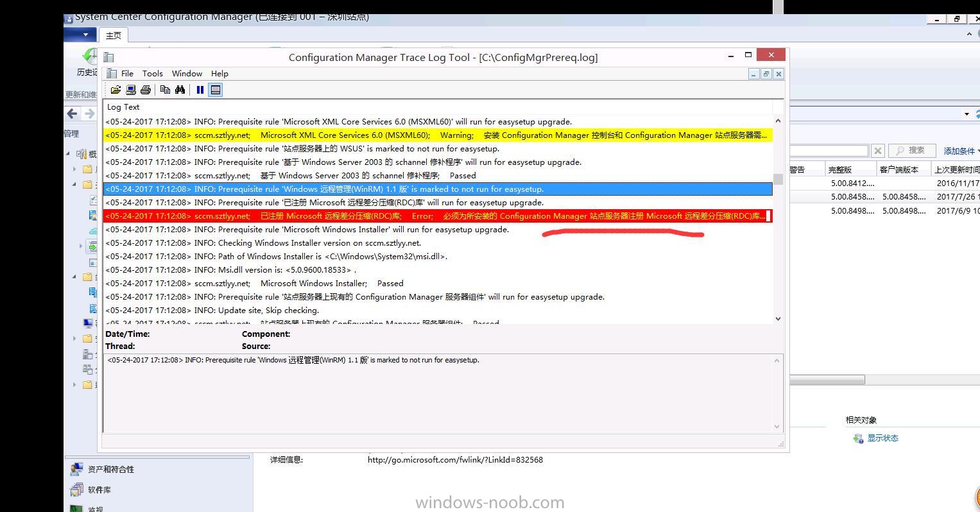
Task: Click the Log Text column header
Action: point(123,107)
